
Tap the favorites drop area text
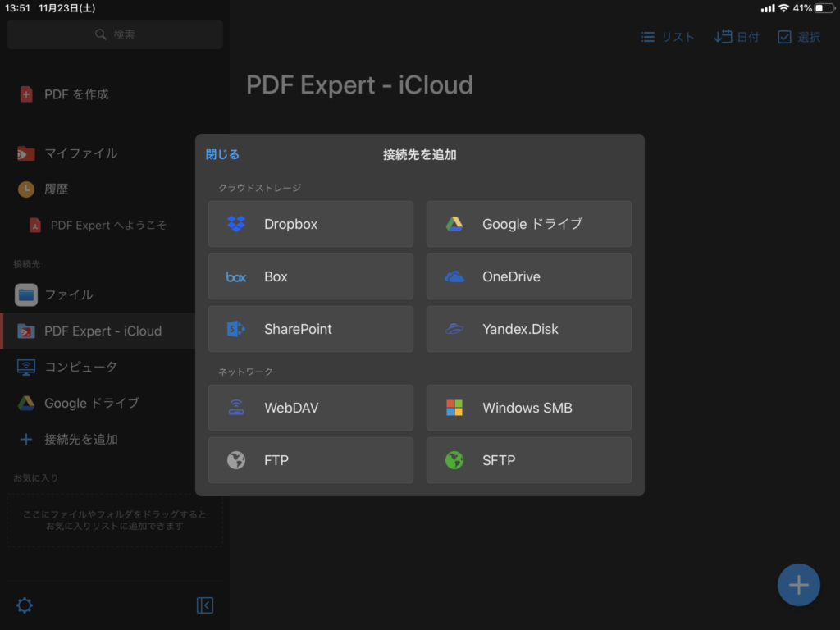115,520
